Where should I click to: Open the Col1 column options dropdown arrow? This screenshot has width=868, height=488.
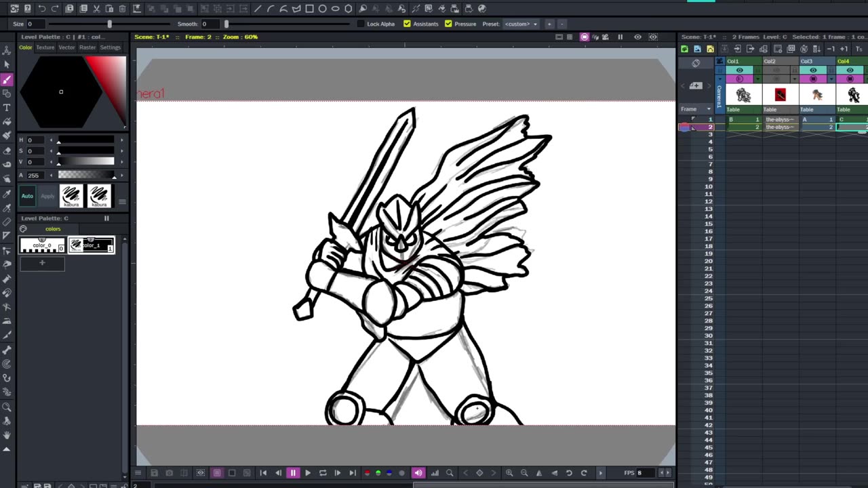pyautogui.click(x=757, y=79)
